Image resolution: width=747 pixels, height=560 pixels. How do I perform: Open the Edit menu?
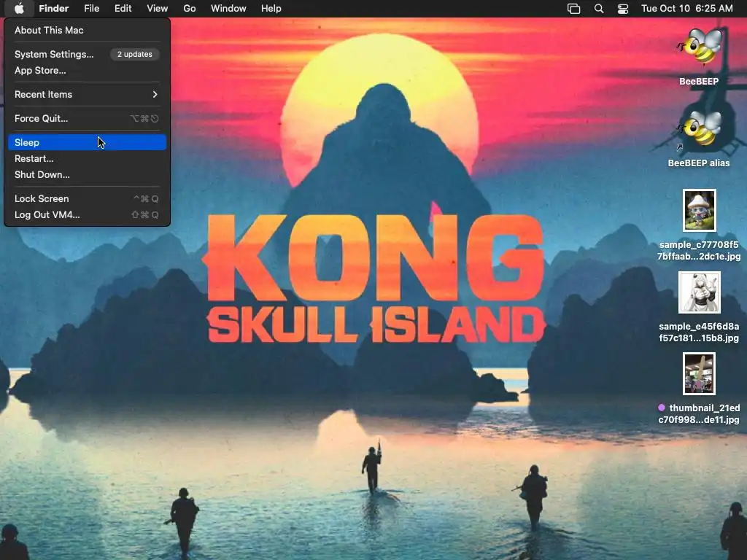tap(123, 9)
